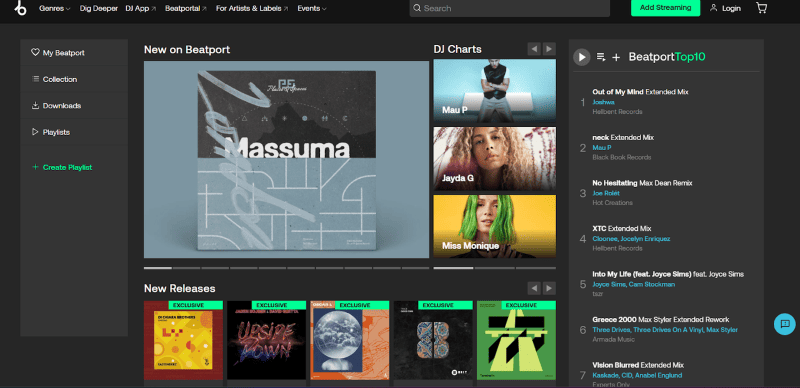Open Miss Monique DJ chart thumbnail
The width and height of the screenshot is (800, 388).
pos(494,226)
